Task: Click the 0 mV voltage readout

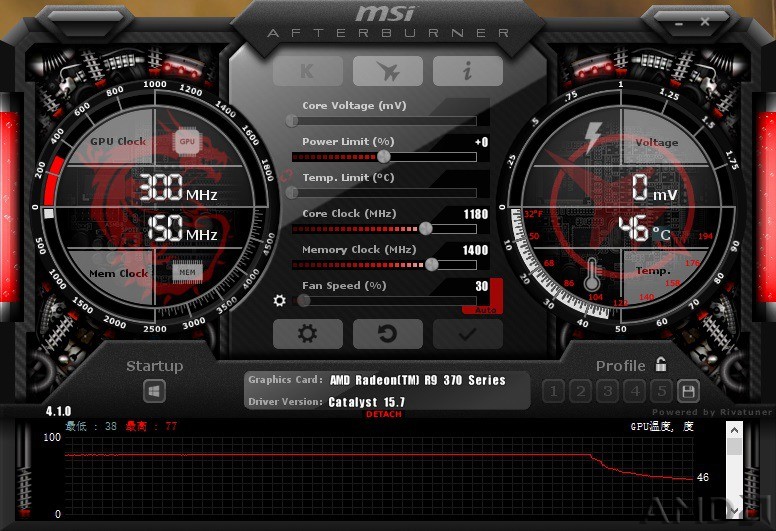Action: 654,188
